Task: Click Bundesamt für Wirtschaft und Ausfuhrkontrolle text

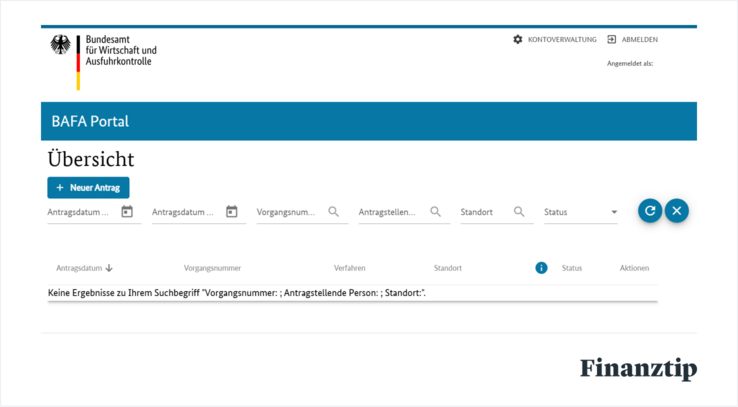Action: pyautogui.click(x=121, y=50)
